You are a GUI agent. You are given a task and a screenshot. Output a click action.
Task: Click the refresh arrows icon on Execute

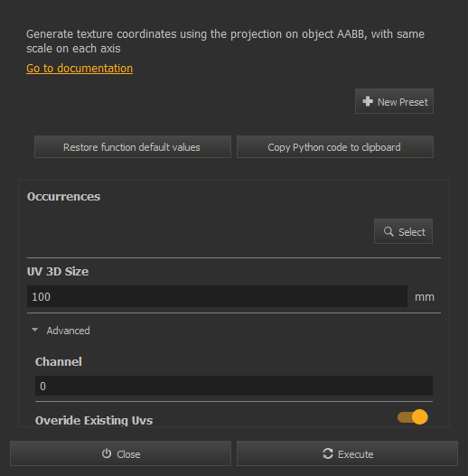click(328, 453)
